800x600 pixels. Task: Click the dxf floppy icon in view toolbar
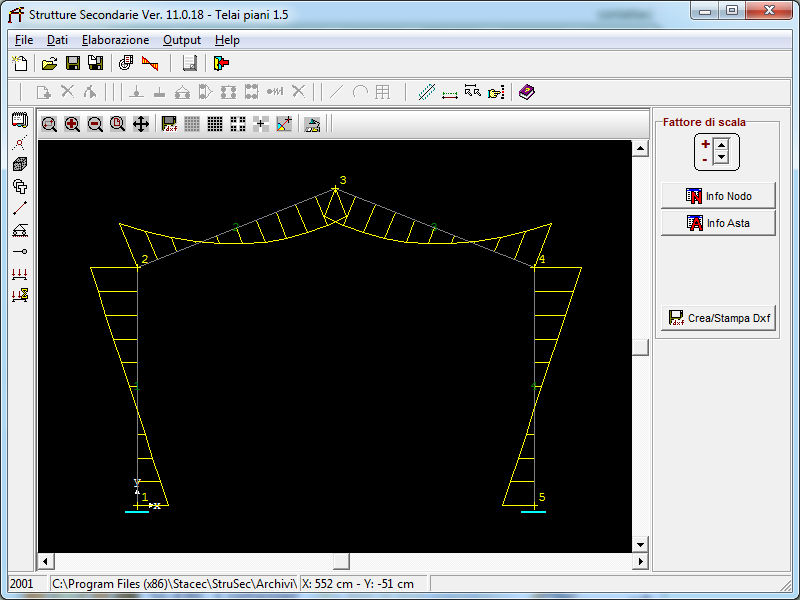169,124
